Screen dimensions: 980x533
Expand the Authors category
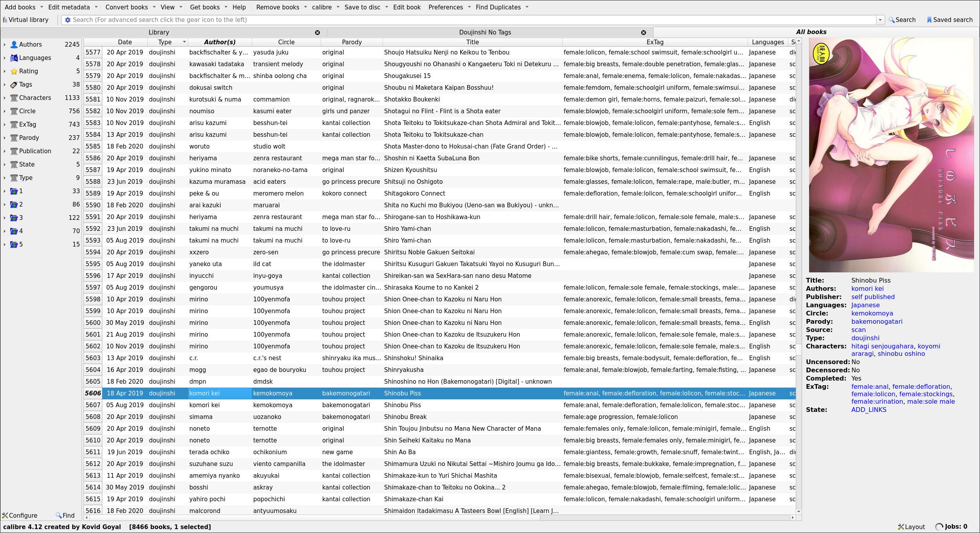(4, 45)
